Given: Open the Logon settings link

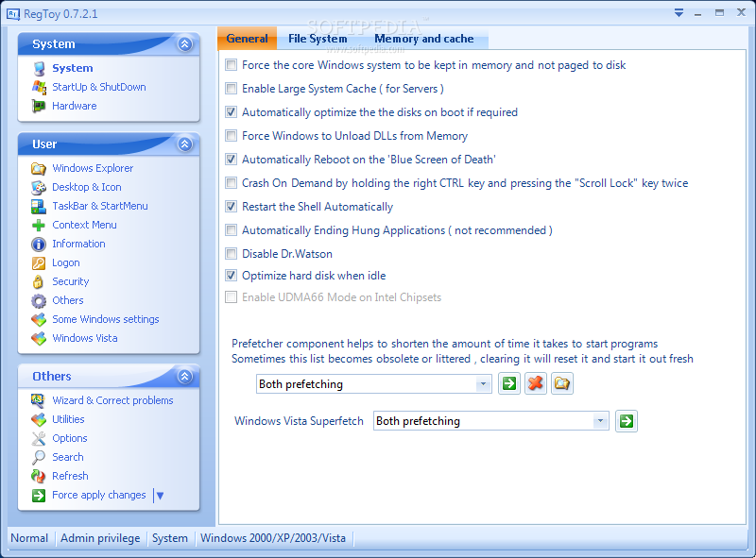Looking at the screenshot, I should point(66,263).
